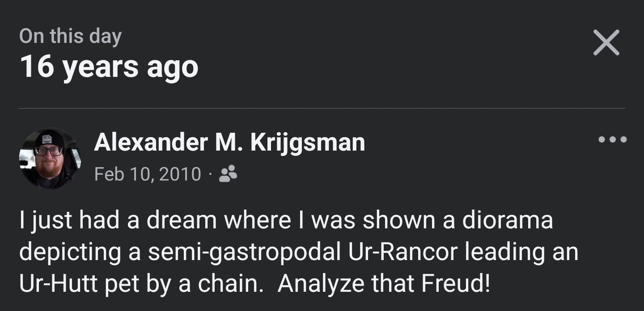644x311 pixels.
Task: Open the Alexander M. Krijgsman name link
Action: click(x=229, y=143)
